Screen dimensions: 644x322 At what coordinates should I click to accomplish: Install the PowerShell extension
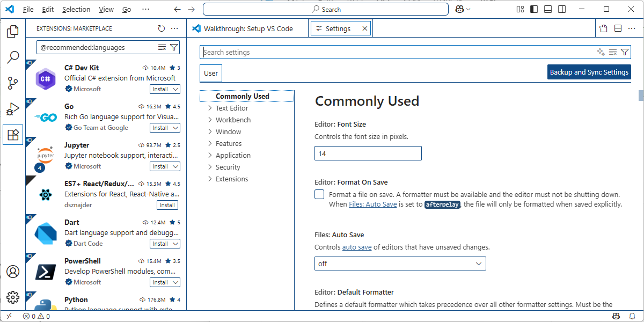(x=160, y=282)
